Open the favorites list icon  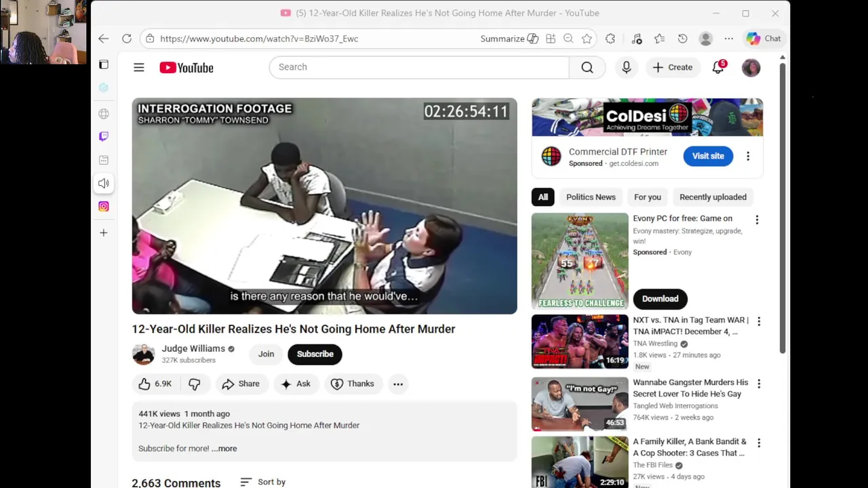pyautogui.click(x=659, y=39)
